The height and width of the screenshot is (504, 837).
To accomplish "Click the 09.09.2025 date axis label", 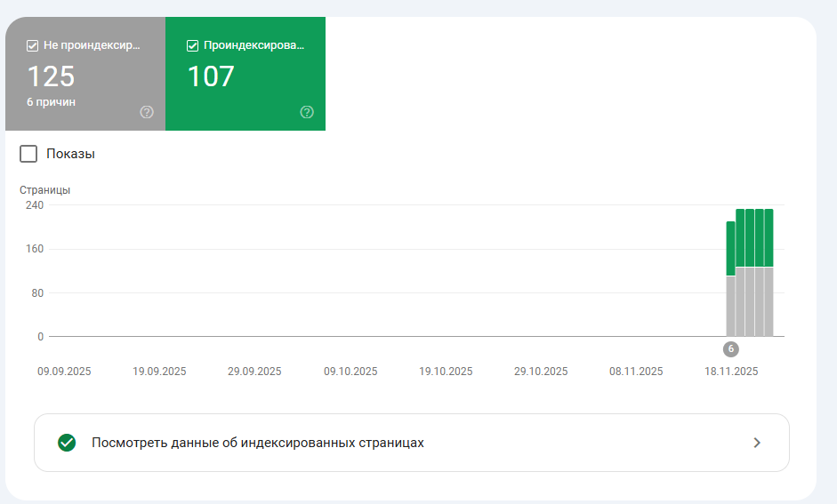I will pyautogui.click(x=64, y=372).
